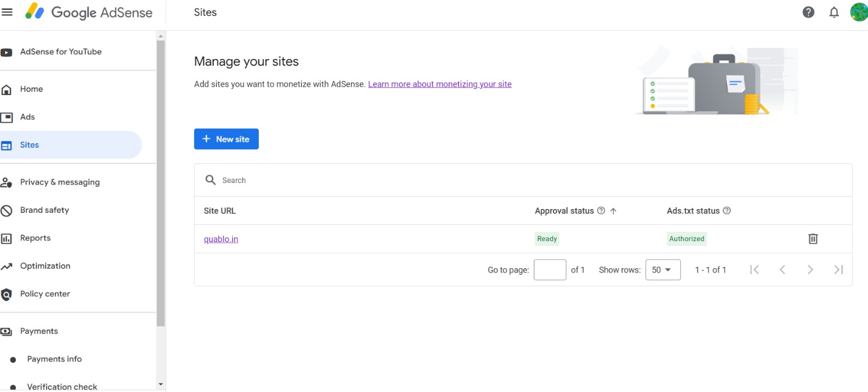This screenshot has width=868, height=392.
Task: Open the Learn more about monetizing link
Action: (x=440, y=84)
